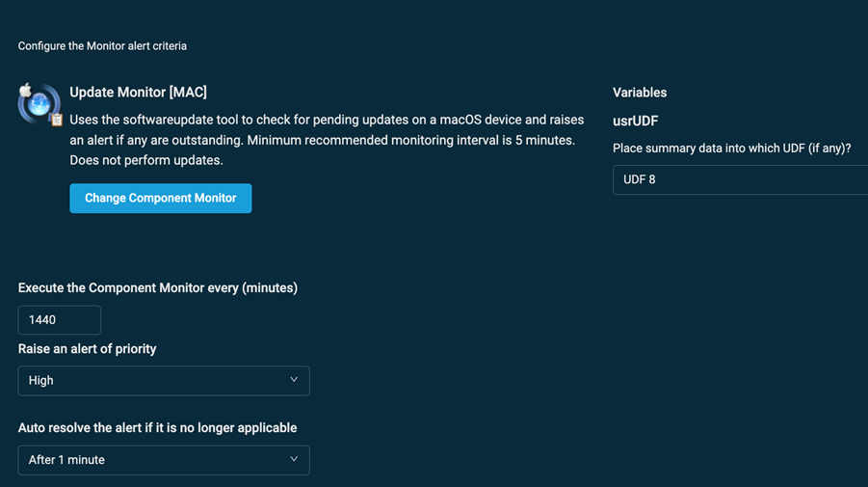Viewport: 868px width, 487px height.
Task: Click the 'Does not perform updates' text line
Action: [146, 160]
